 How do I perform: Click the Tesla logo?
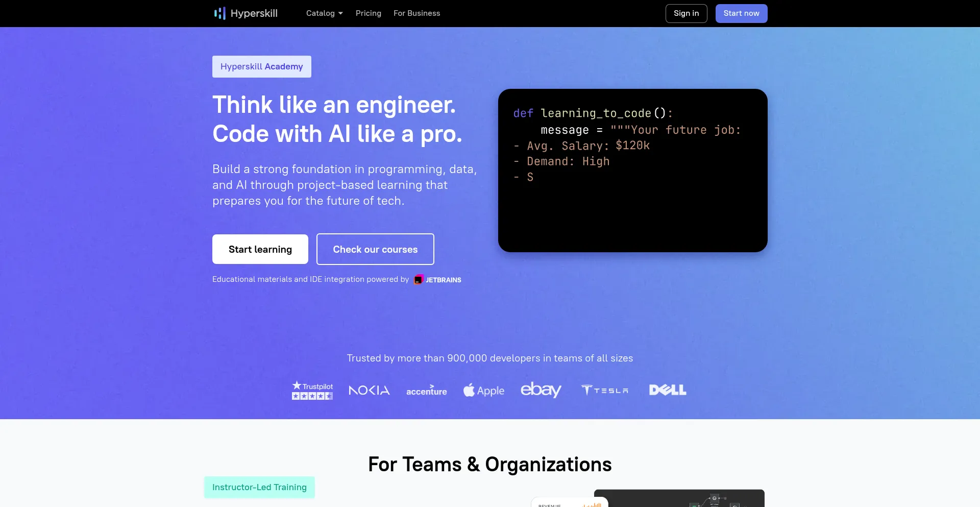(605, 391)
